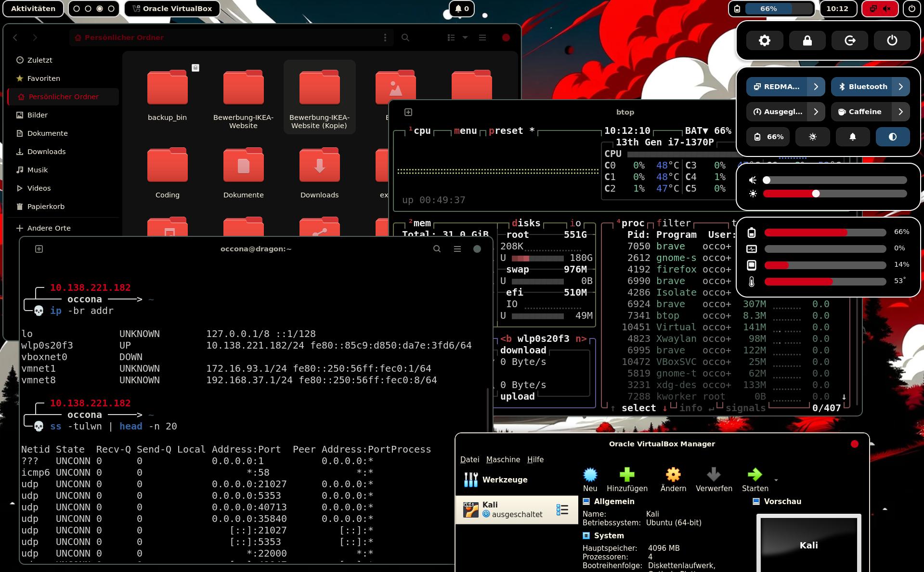The height and width of the screenshot is (572, 924).
Task: Toggle the Caffeine quick setting
Action: [x=862, y=112]
